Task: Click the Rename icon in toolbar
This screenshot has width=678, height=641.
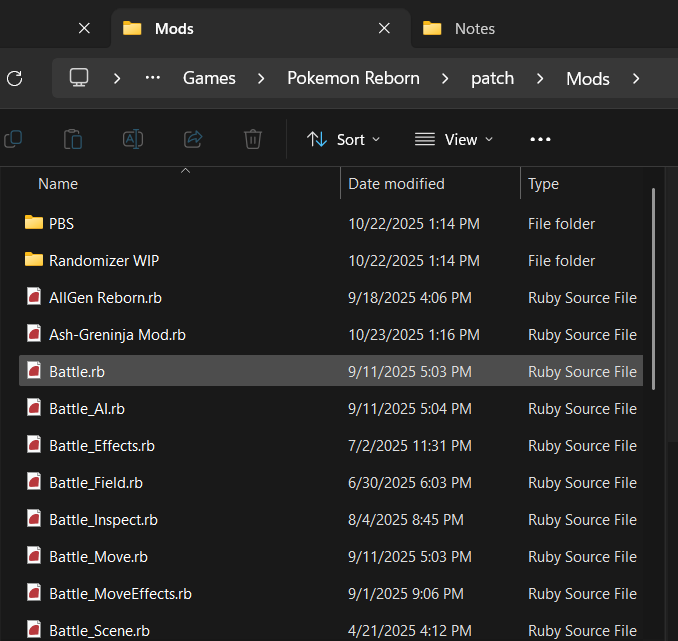Action: 133,139
